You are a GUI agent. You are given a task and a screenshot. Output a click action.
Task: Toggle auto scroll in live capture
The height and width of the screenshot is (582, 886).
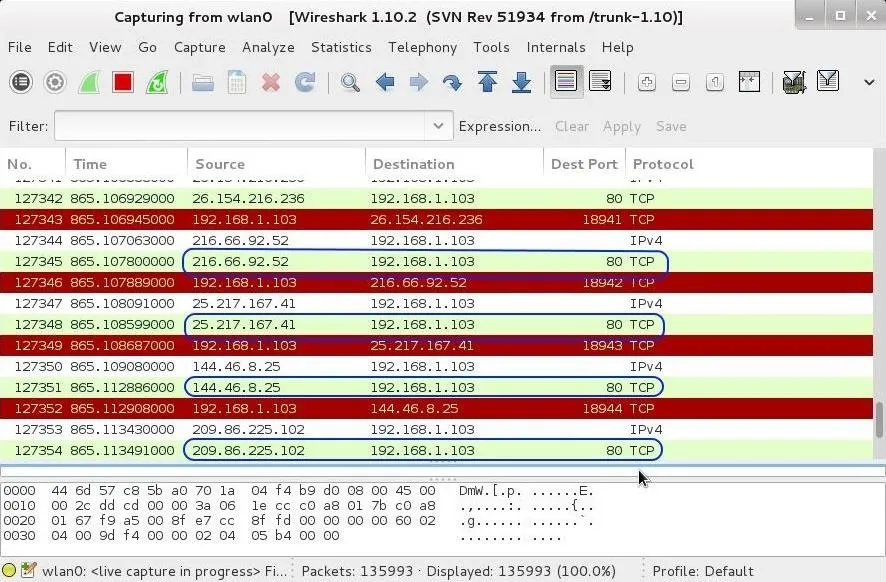[x=600, y=81]
